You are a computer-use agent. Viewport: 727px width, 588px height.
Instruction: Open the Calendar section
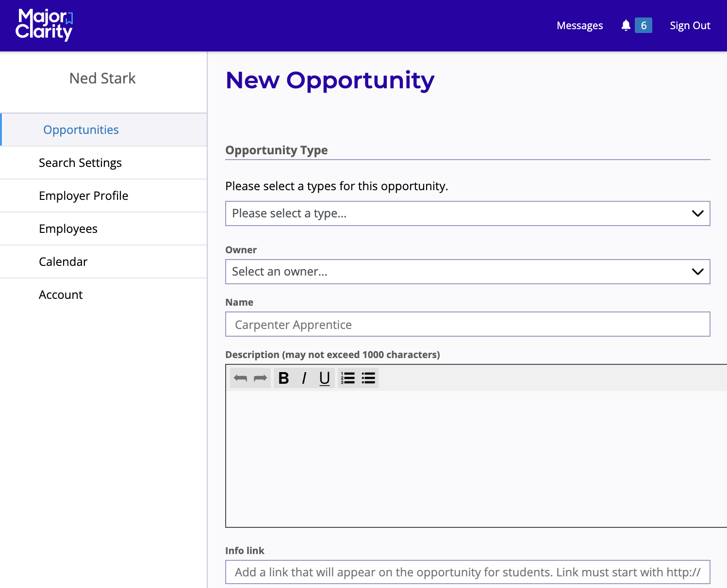[x=63, y=262]
